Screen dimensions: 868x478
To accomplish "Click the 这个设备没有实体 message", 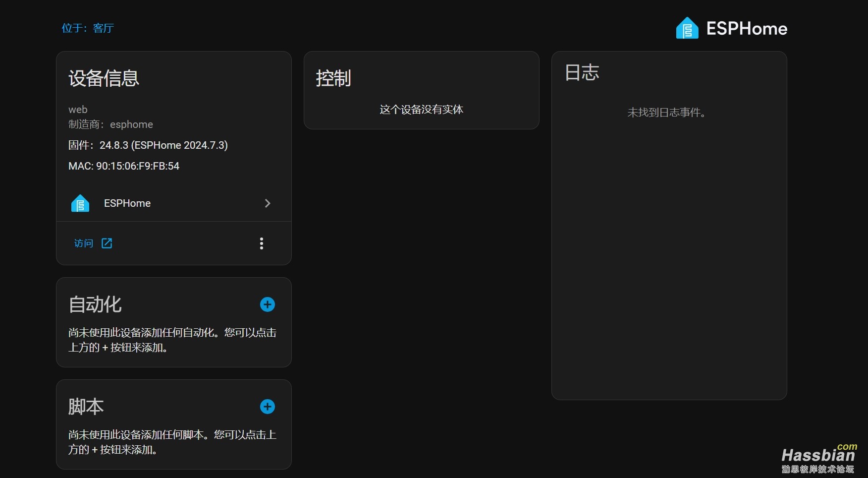I will [x=422, y=110].
